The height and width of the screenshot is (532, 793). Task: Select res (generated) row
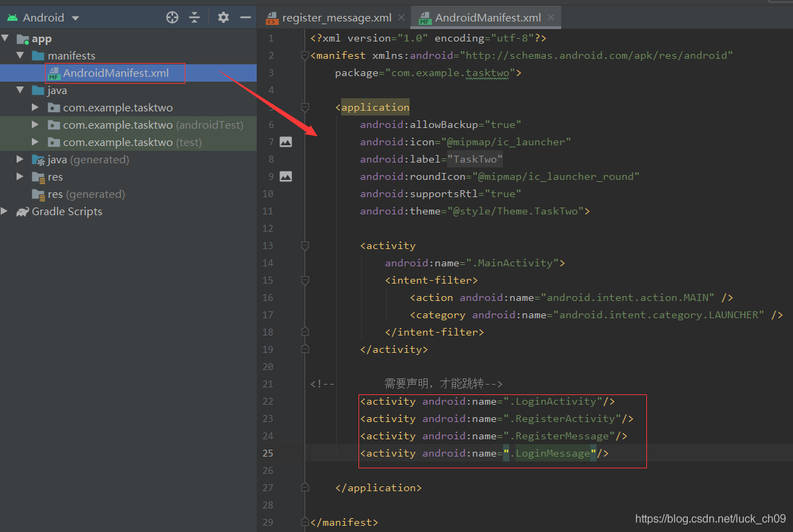coord(129,194)
